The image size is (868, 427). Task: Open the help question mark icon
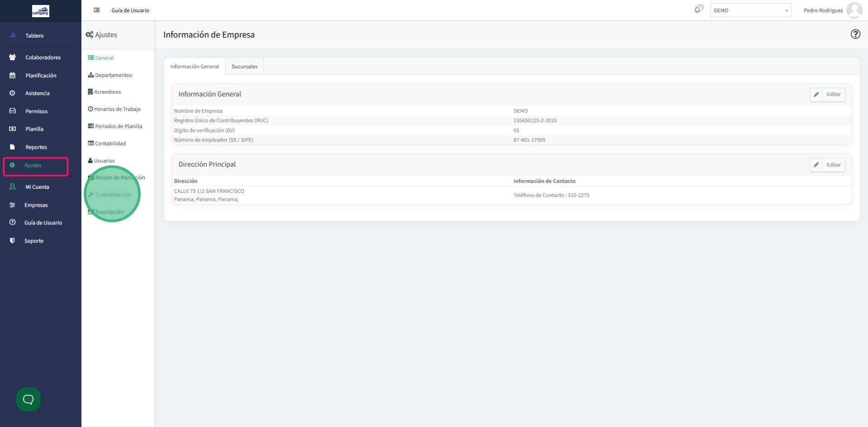855,34
